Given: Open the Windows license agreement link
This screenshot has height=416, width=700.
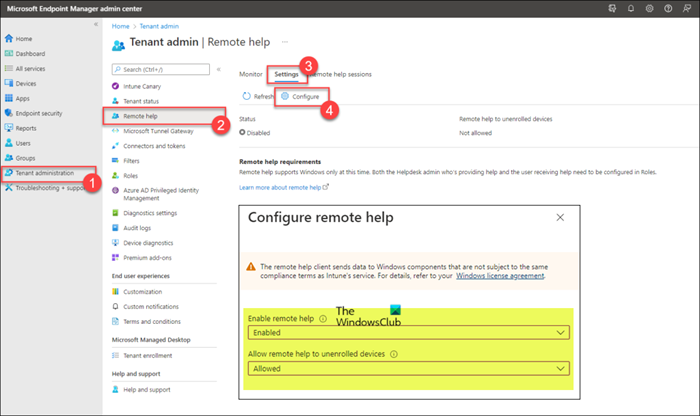Looking at the screenshot, I should pyautogui.click(x=500, y=276).
